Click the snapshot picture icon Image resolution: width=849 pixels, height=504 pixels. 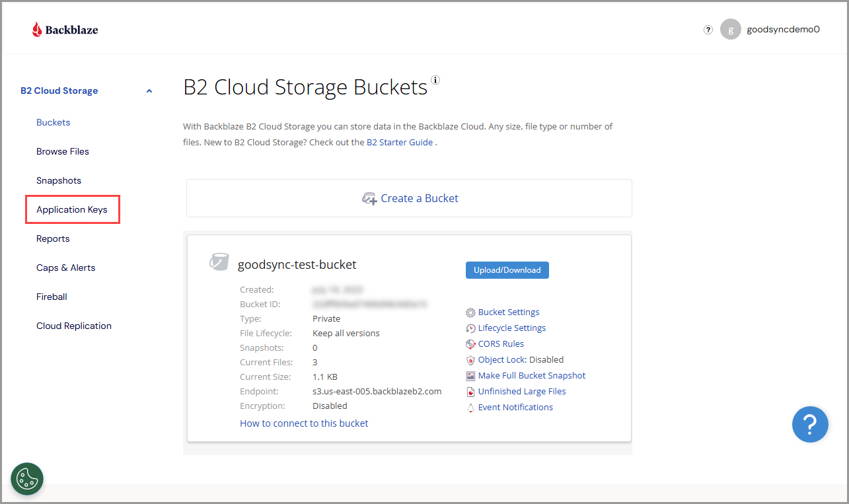(x=470, y=376)
